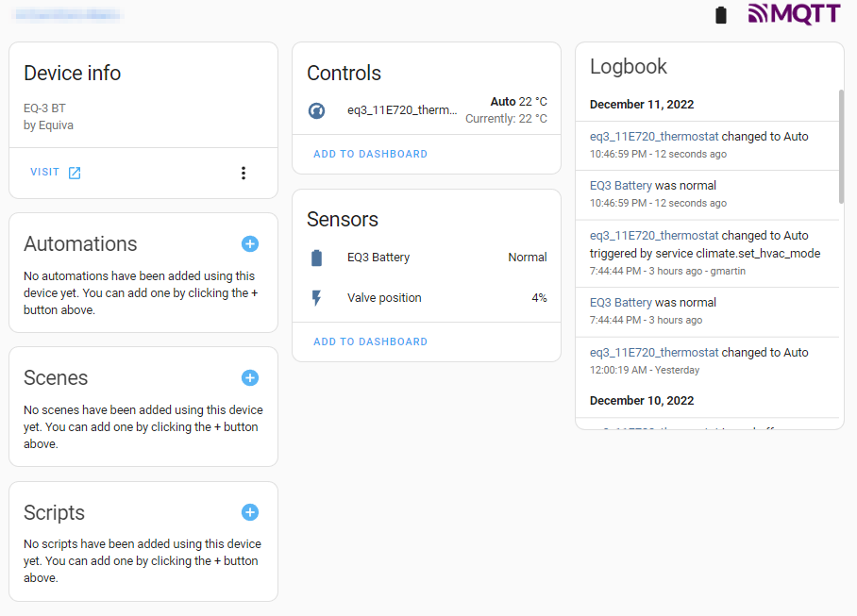
Task: Click the plus icon in Automations card
Action: [250, 244]
